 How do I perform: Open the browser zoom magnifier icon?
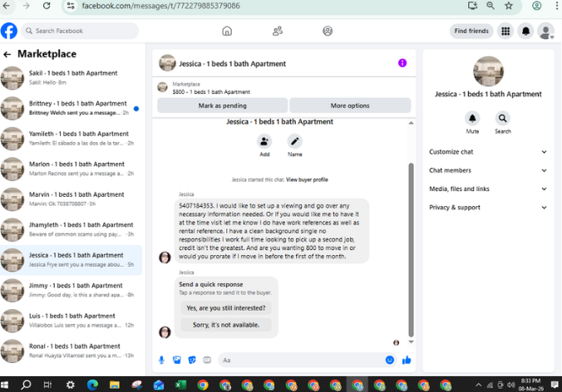pos(491,6)
